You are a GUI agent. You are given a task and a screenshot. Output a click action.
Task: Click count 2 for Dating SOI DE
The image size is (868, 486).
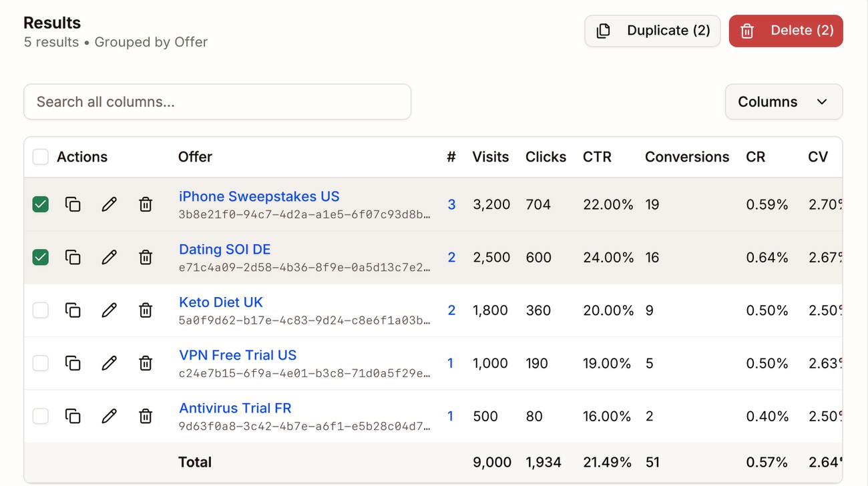pos(451,257)
